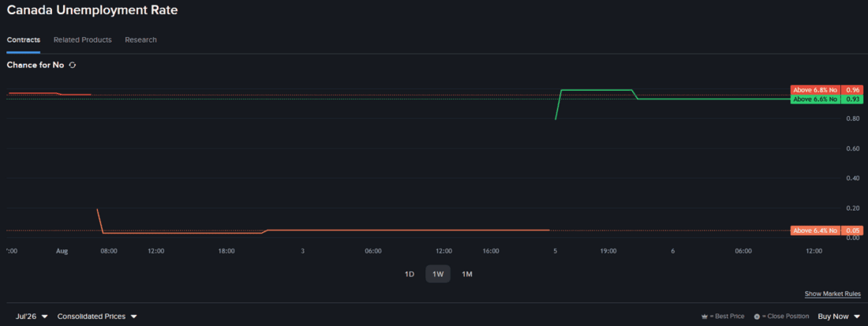Screen dimensions: 868x326
Task: Select the 1M time range
Action: point(466,274)
